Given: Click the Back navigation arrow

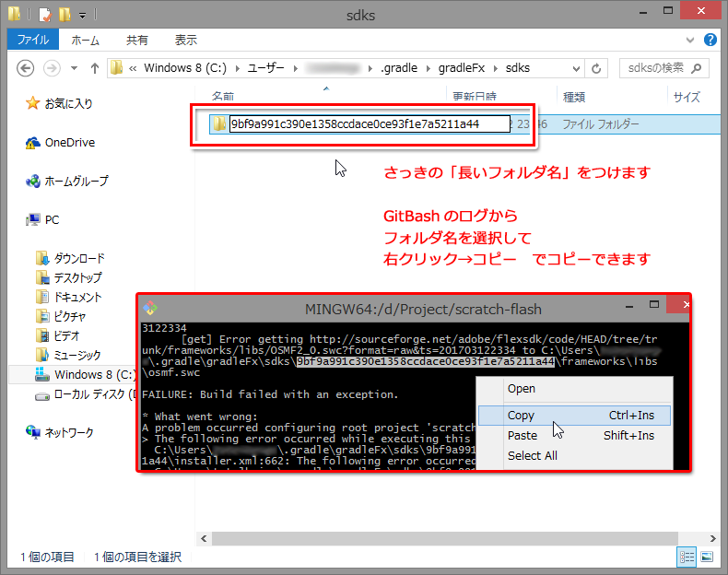Looking at the screenshot, I should (26, 69).
